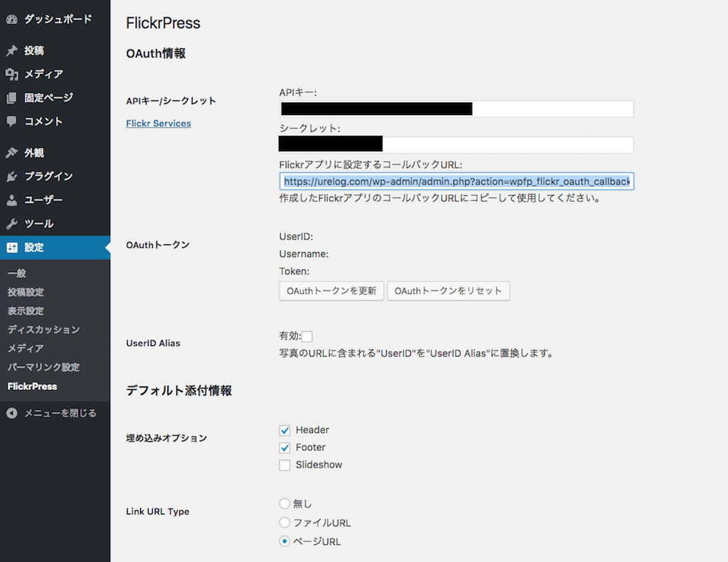Click the Users (ユーザー) person icon
Image resolution: width=728 pixels, height=562 pixels.
11,200
